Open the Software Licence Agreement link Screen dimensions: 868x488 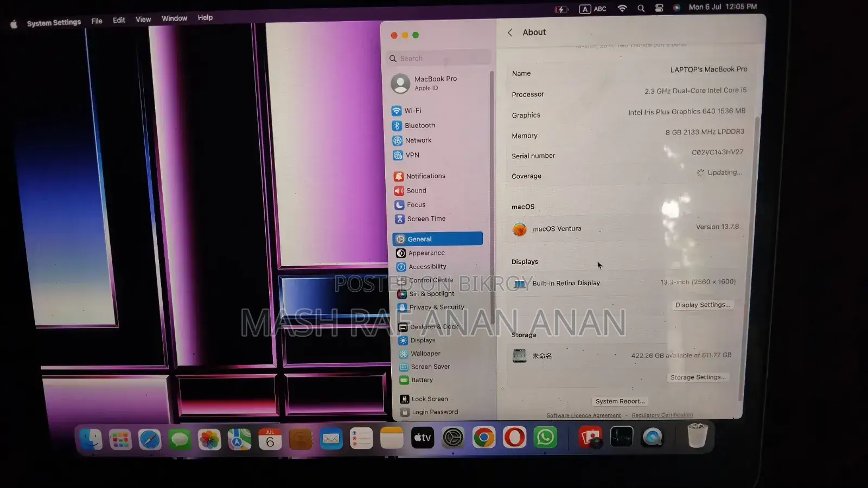coord(584,415)
